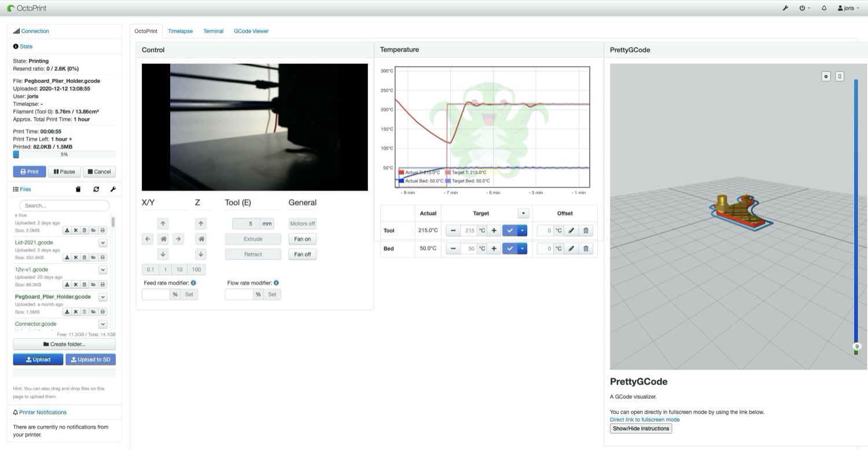Image resolution: width=868 pixels, height=450 pixels.
Task: Open the system power menu
Action: tap(804, 8)
